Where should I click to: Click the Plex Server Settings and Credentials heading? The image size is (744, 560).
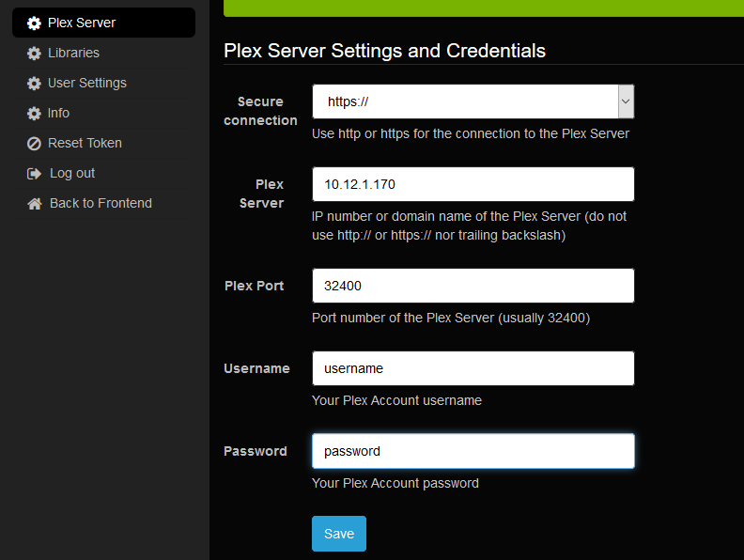(x=384, y=51)
